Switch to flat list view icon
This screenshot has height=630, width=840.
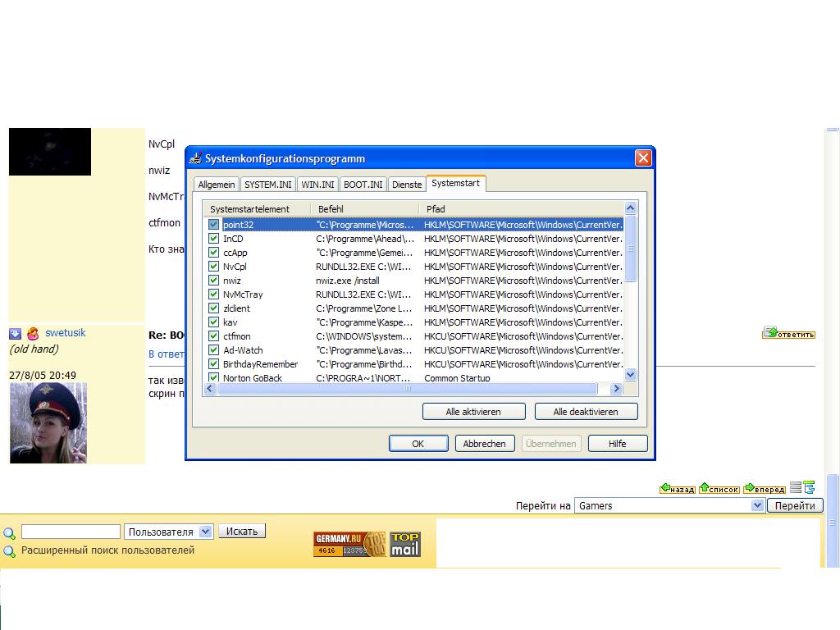pos(795,487)
